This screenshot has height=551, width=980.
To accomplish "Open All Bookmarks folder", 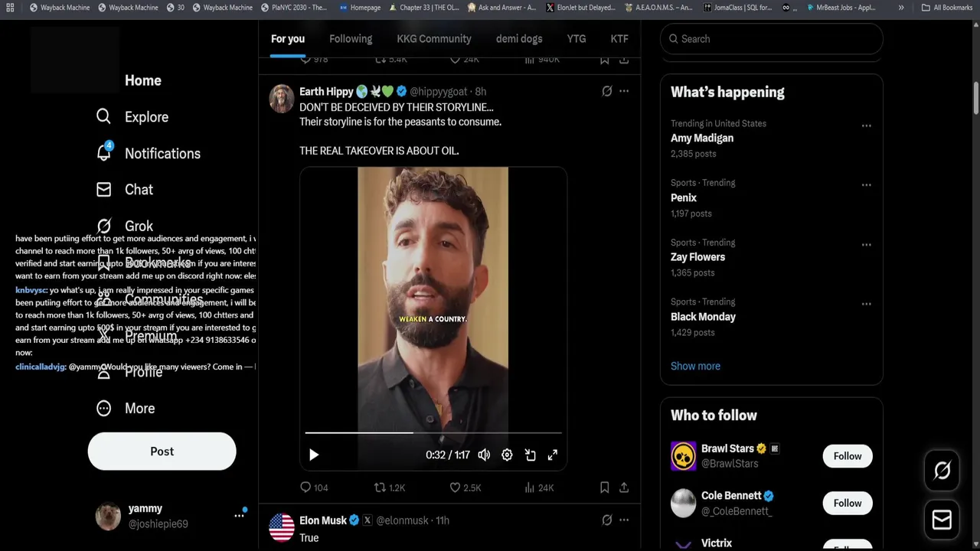I will pyautogui.click(x=947, y=8).
